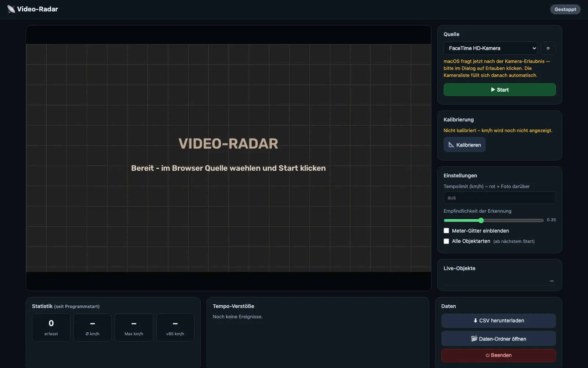Viewport: 588px width, 368px height.
Task: Select the Ø km/h stat card
Action: pyautogui.click(x=93, y=327)
